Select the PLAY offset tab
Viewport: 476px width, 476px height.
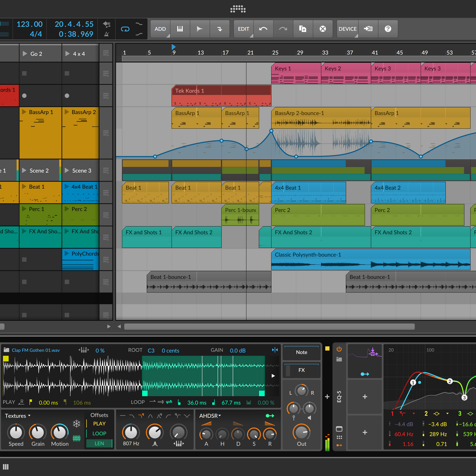99,424
